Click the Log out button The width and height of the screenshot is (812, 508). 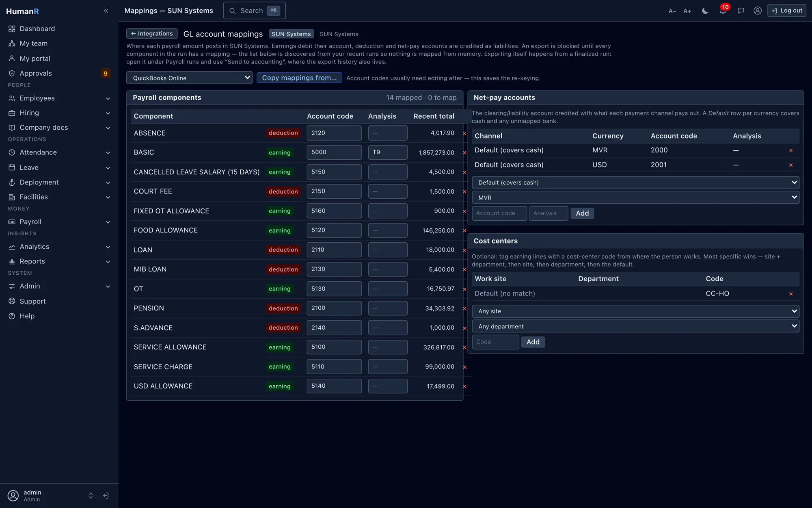click(787, 11)
